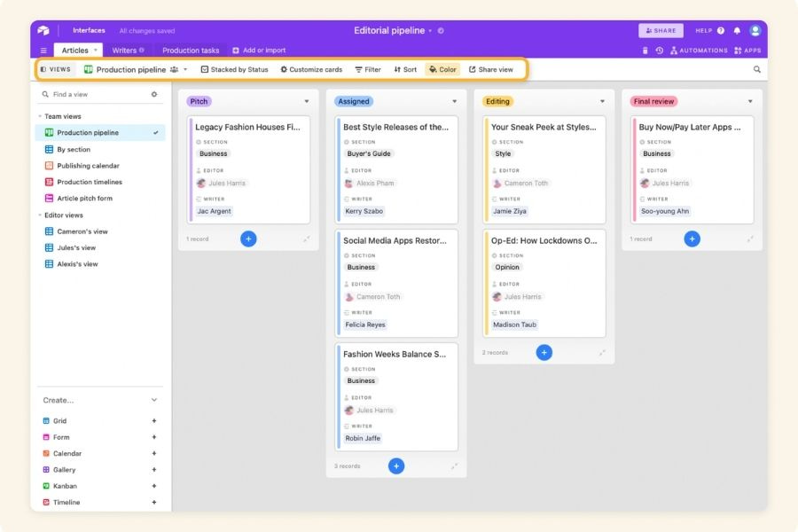Click the Filter button
Screen dimensions: 798x532
(x=367, y=69)
